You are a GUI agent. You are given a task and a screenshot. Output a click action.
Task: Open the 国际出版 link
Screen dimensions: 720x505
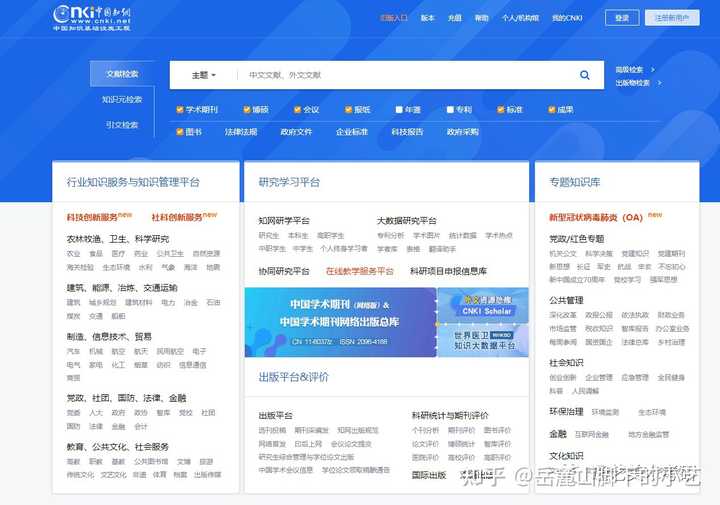click(429, 475)
